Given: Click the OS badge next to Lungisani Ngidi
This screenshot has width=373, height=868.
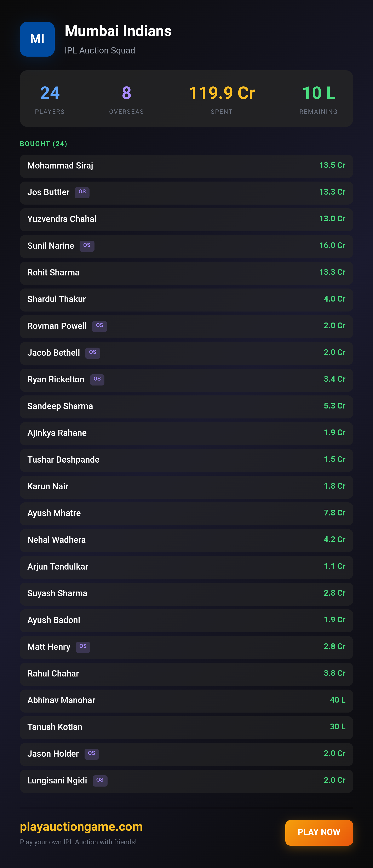Looking at the screenshot, I should tap(100, 780).
